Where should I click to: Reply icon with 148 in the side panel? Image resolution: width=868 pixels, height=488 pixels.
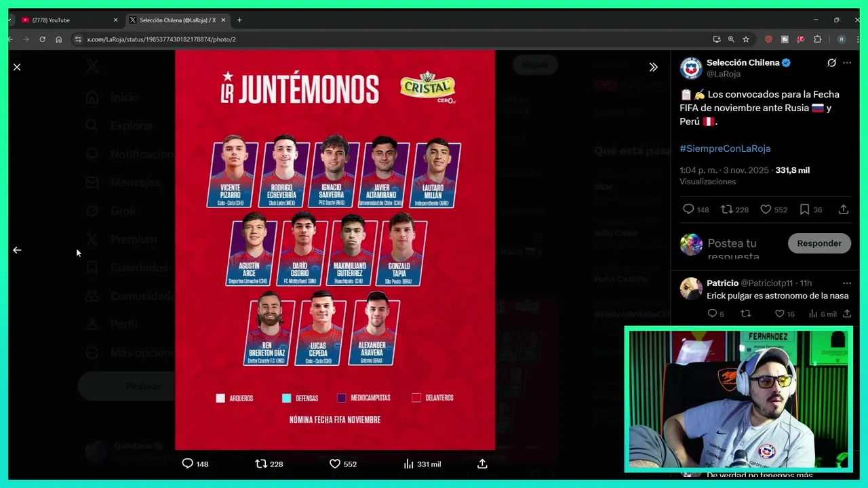[x=688, y=209]
